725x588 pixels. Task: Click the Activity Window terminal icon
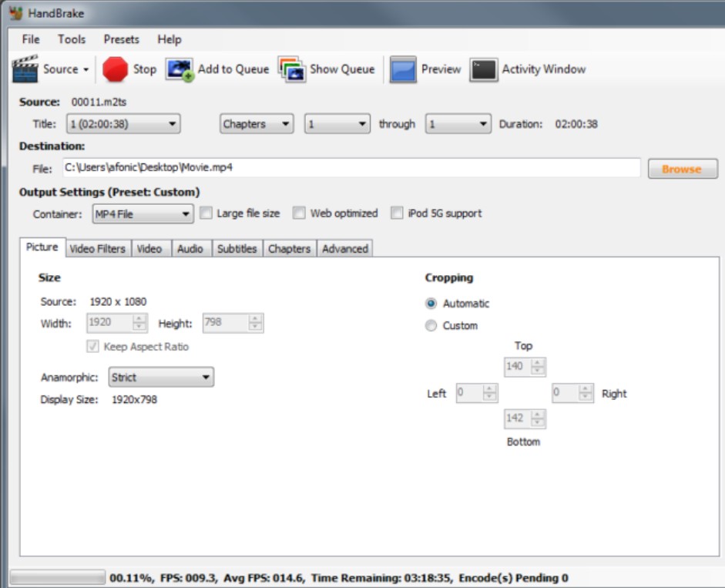pyautogui.click(x=484, y=70)
